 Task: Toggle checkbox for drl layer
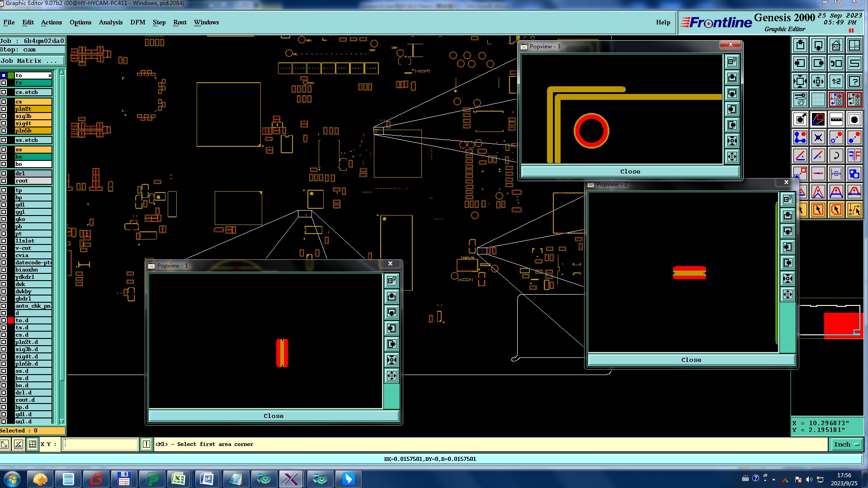click(4, 174)
